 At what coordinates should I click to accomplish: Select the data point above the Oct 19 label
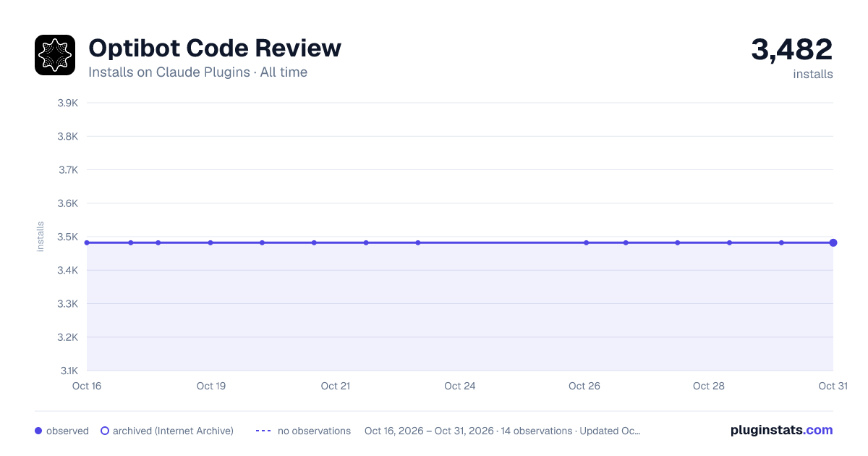click(210, 242)
